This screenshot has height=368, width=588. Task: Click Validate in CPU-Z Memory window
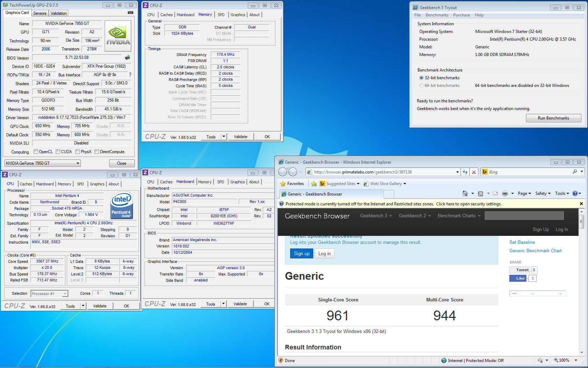click(240, 137)
